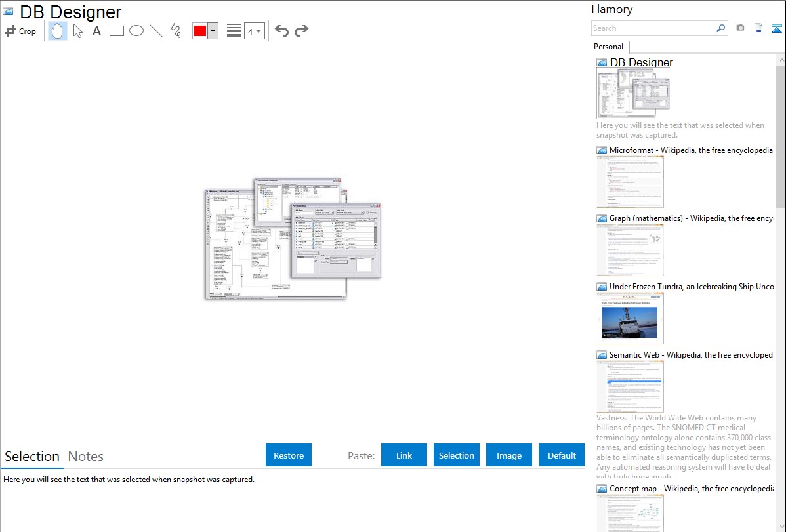Select the Crop tool
The height and width of the screenshot is (532, 786).
point(20,31)
